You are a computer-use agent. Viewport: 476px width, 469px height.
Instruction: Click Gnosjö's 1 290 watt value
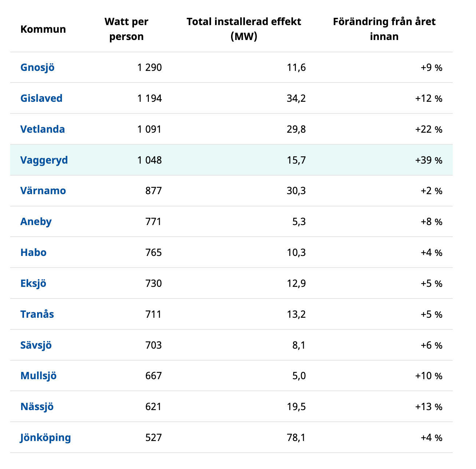[150, 68]
